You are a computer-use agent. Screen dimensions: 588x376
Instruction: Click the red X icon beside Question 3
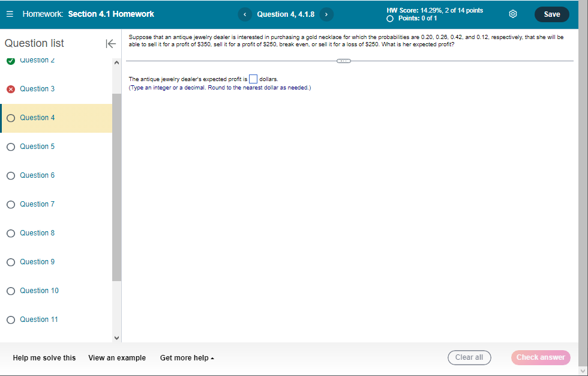10,88
